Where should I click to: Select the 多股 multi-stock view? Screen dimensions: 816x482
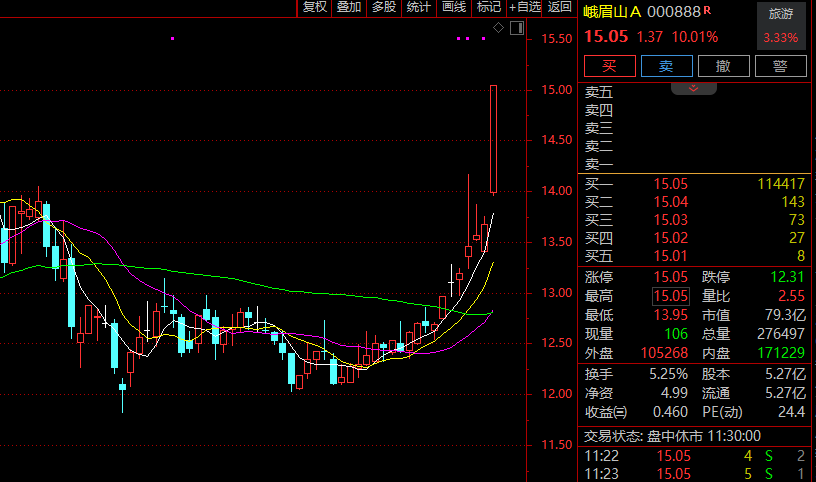(x=383, y=7)
